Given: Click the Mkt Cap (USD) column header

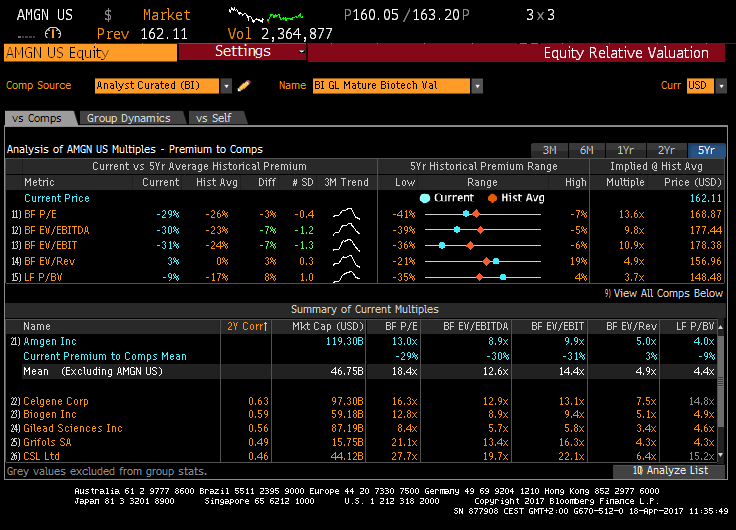Looking at the screenshot, I should pos(328,326).
